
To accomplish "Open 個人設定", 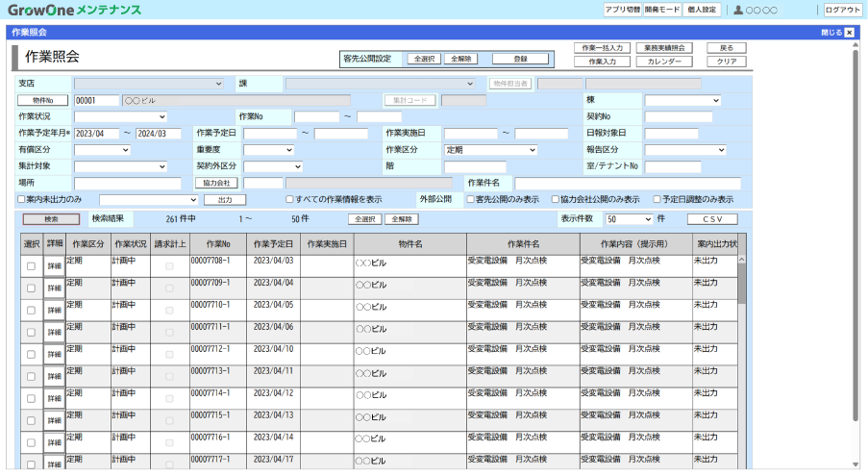I will [x=702, y=10].
